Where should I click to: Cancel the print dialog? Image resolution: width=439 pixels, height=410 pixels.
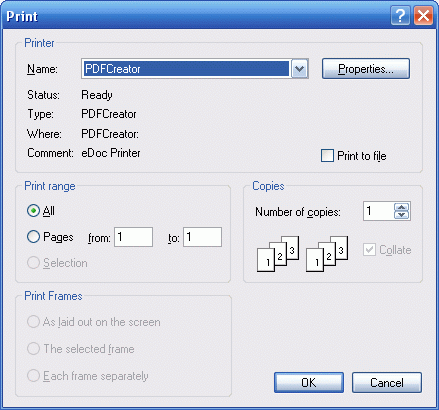(x=387, y=383)
